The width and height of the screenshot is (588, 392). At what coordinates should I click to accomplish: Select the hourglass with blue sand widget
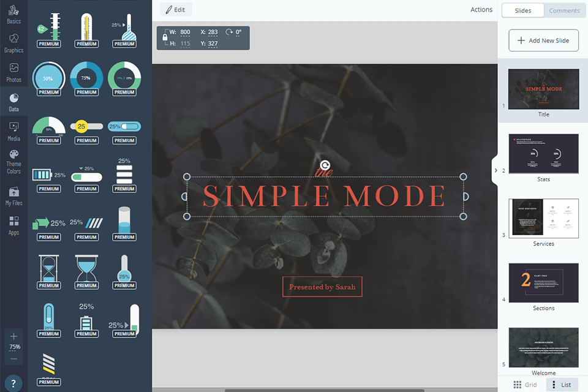pyautogui.click(x=86, y=270)
